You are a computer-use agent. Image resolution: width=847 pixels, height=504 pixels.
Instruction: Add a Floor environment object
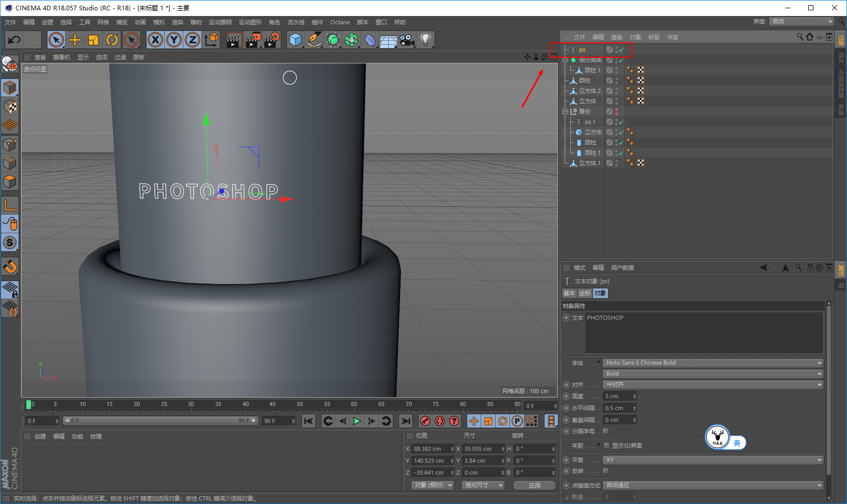389,40
